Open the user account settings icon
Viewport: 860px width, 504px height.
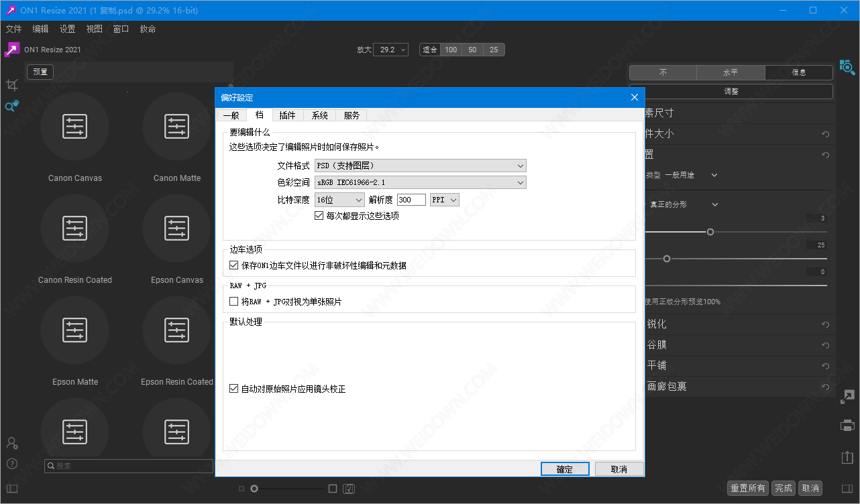tap(11, 443)
